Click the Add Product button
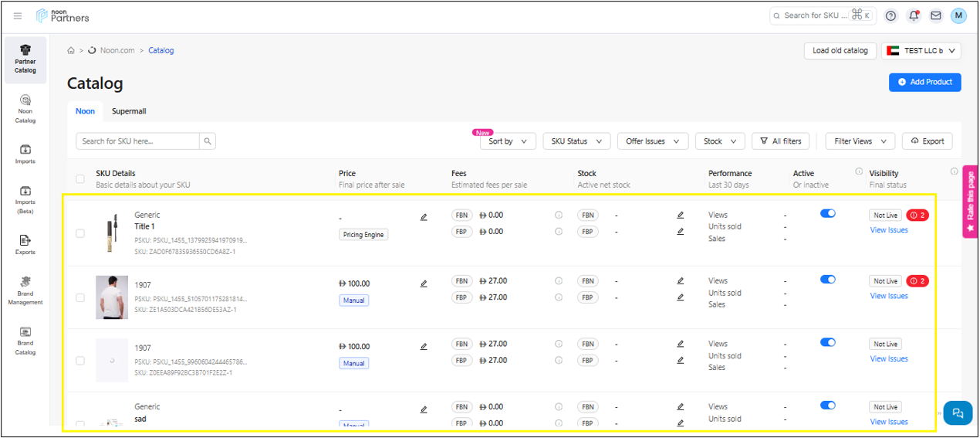The width and height of the screenshot is (980, 438). point(924,82)
